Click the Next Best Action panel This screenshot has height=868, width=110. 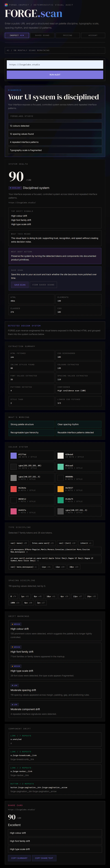point(55,256)
